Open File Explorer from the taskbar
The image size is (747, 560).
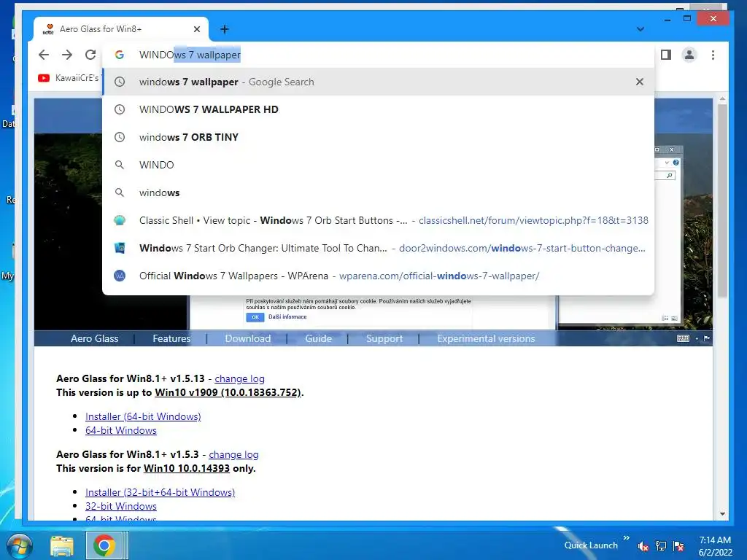pos(62,545)
